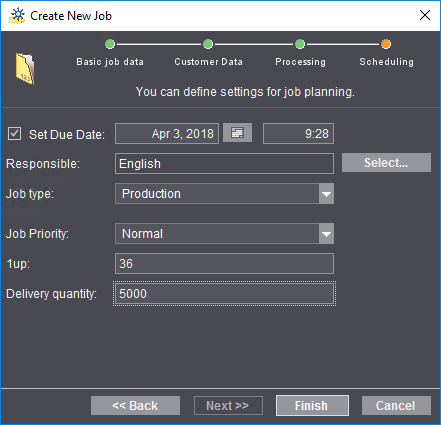
Task: Open the due date calendar picker icon
Action: [237, 133]
